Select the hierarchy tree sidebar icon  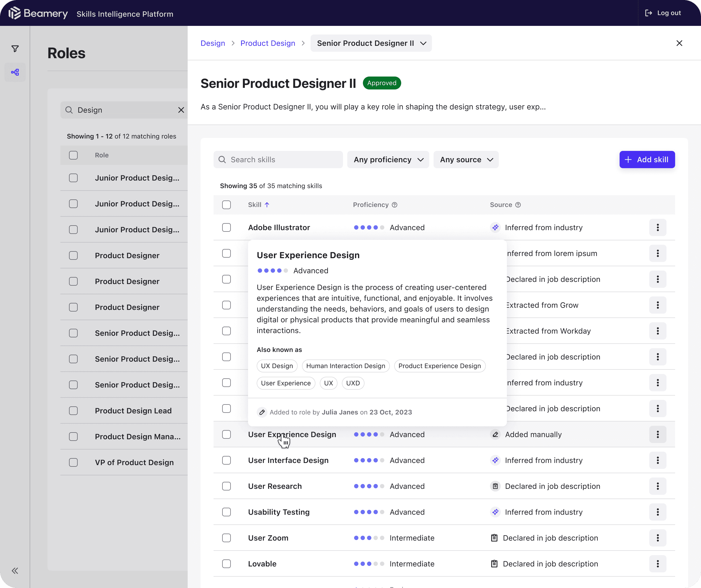15,72
